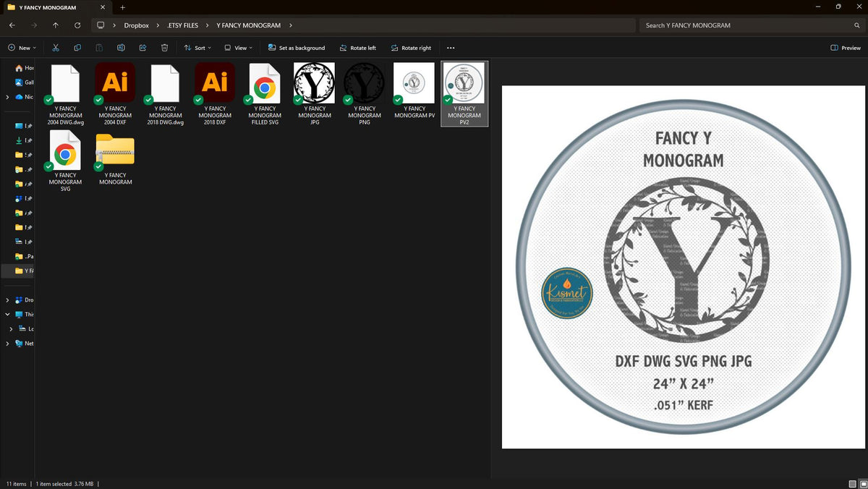Screen dimensions: 868x489
Task: Go back with the left arrow
Action: point(12,25)
